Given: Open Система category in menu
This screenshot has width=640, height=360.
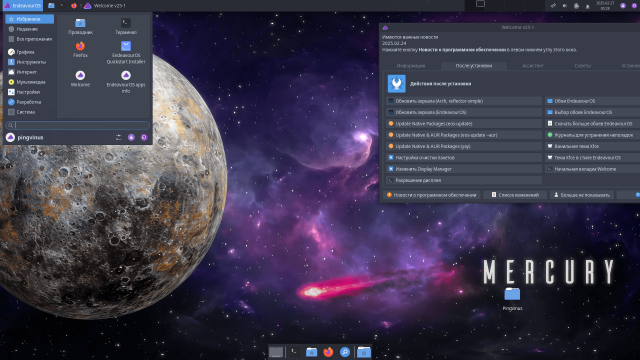Looking at the screenshot, I should (29, 112).
